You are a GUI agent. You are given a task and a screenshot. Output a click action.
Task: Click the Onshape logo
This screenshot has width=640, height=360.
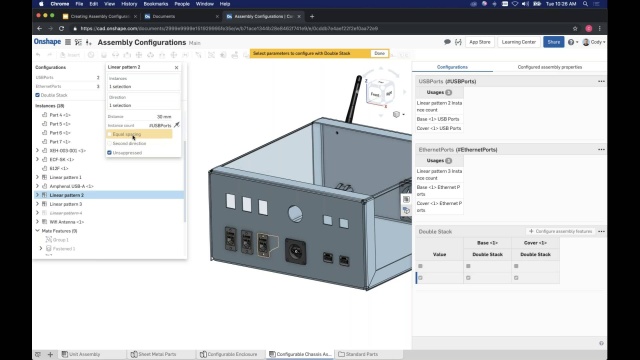click(x=47, y=42)
